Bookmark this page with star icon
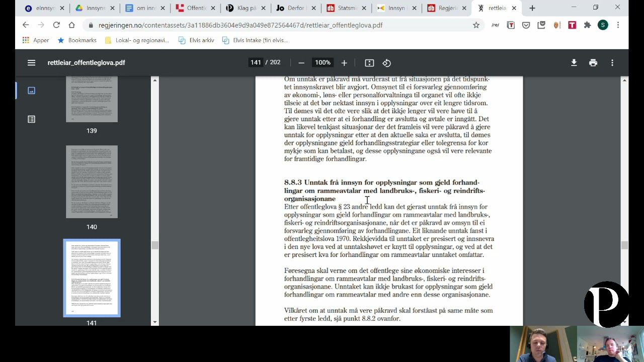Viewport: 644px width, 362px height. click(x=476, y=25)
